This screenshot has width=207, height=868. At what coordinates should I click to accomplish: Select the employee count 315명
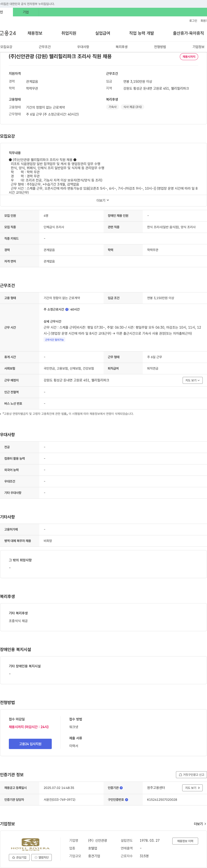click(144, 856)
